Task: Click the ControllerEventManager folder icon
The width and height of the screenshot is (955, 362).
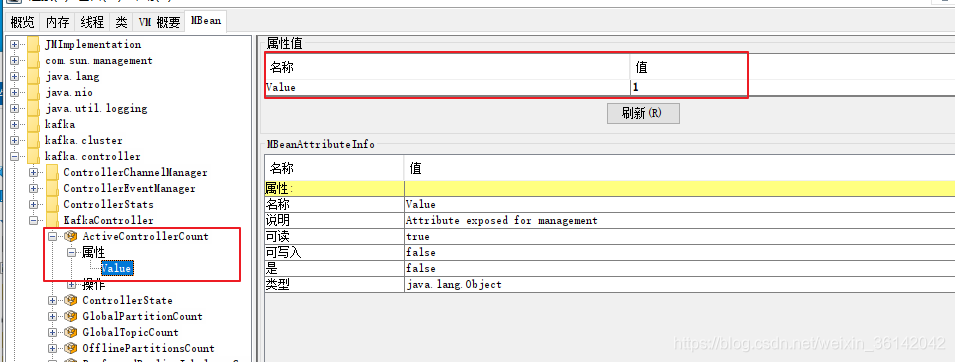Action: pos(52,188)
